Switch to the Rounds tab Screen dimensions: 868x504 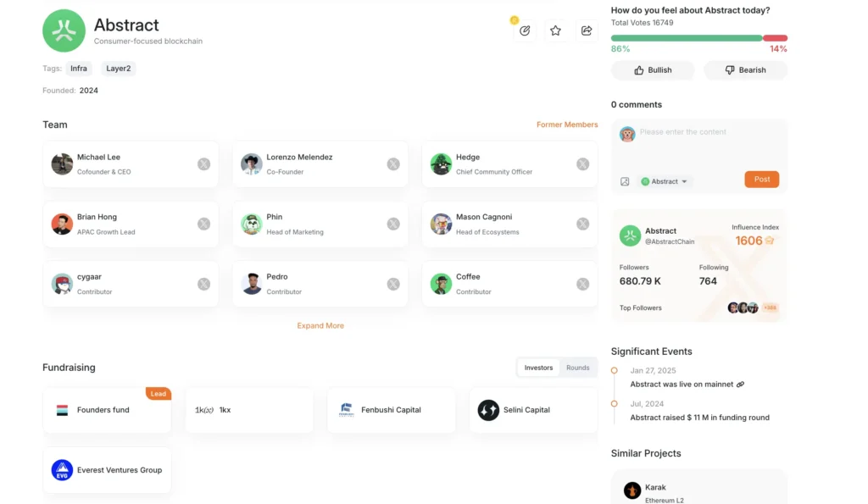(578, 368)
